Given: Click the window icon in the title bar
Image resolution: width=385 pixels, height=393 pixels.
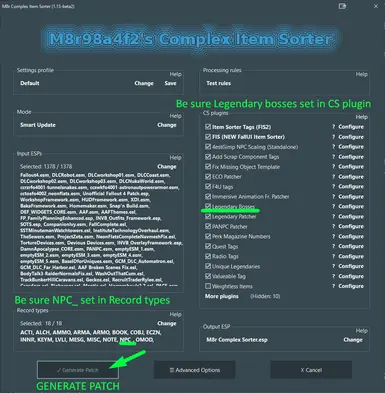Looking at the screenshot, I should click(342, 6).
